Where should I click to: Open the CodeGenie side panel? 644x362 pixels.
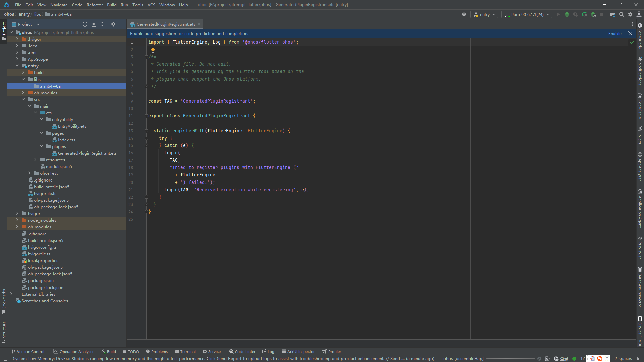click(640, 106)
